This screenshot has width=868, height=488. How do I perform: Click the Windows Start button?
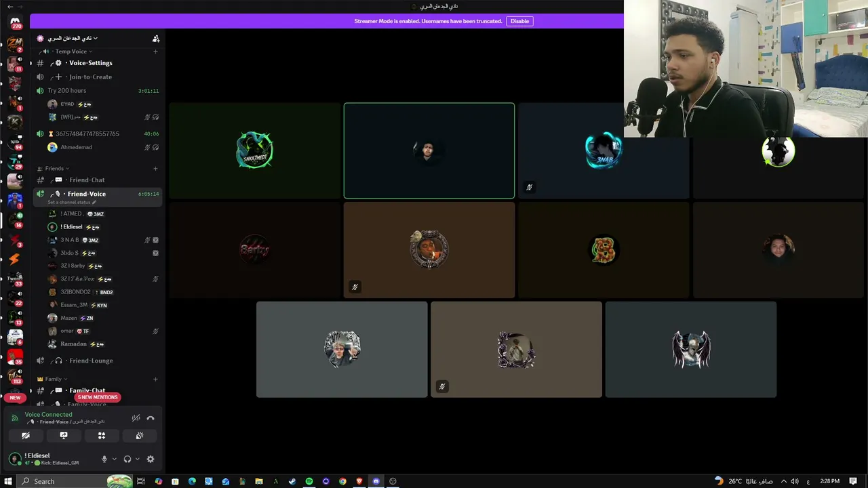[8, 481]
